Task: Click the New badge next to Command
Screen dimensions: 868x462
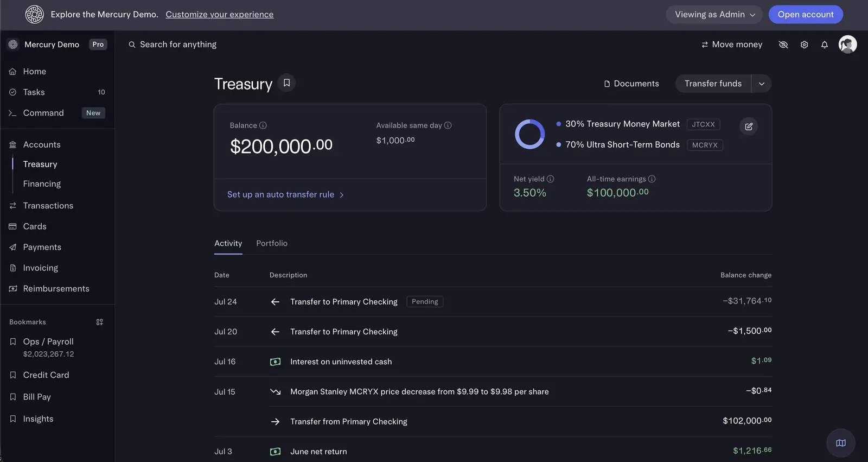Action: [x=93, y=113]
